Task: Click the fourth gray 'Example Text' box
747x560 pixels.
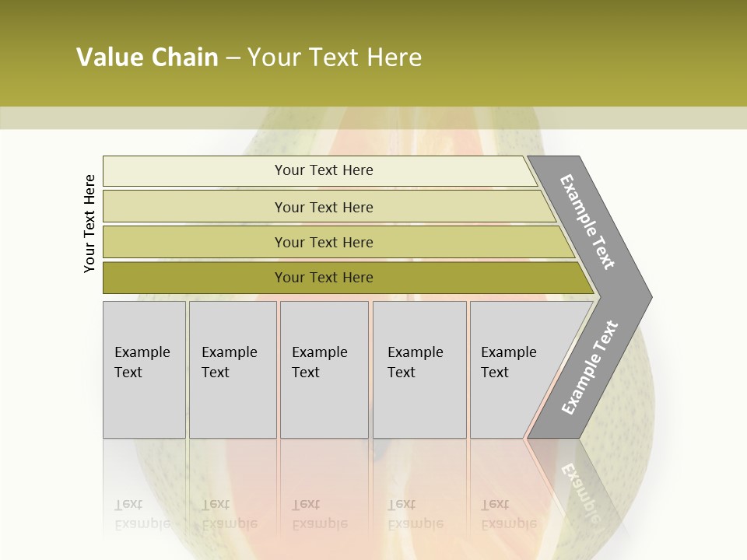Action: [x=419, y=369]
